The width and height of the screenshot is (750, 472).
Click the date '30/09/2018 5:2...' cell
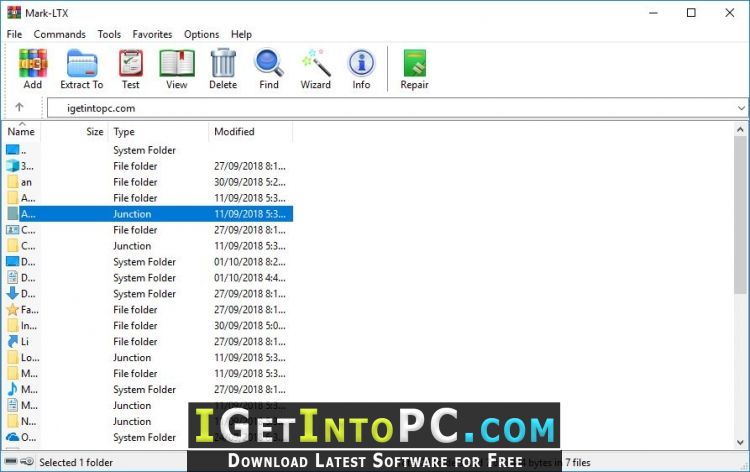(x=250, y=182)
